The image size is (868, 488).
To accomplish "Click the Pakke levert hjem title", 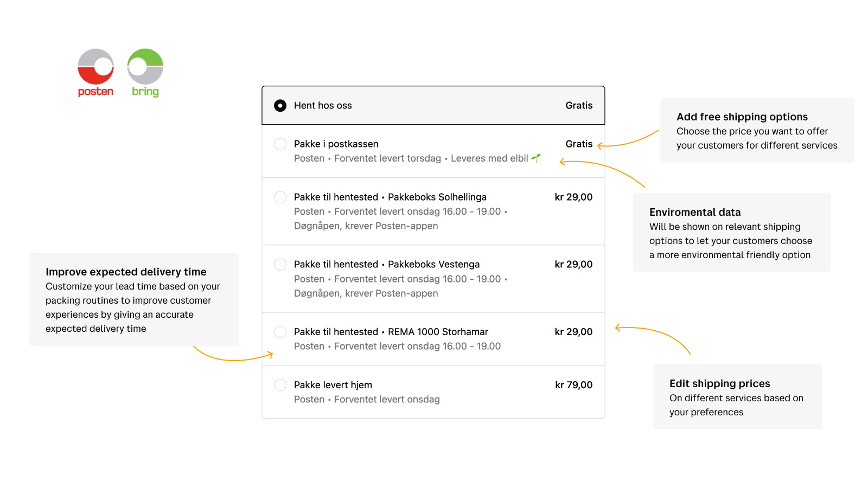I will [x=333, y=385].
